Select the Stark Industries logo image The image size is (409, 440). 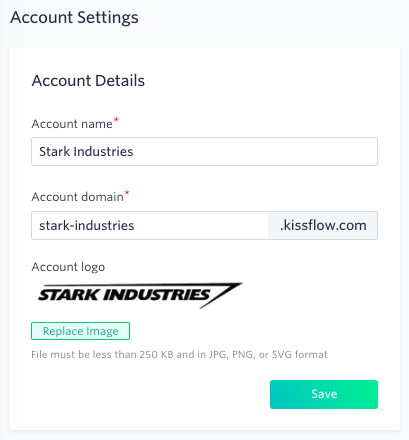coord(140,295)
